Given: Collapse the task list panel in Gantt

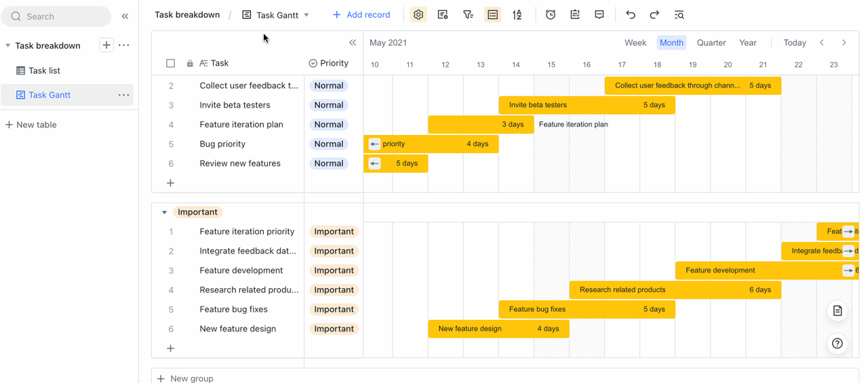Looking at the screenshot, I should [x=353, y=43].
